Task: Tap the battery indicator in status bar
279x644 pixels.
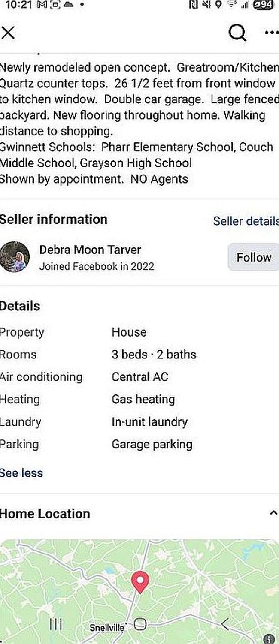Action: click(263, 5)
